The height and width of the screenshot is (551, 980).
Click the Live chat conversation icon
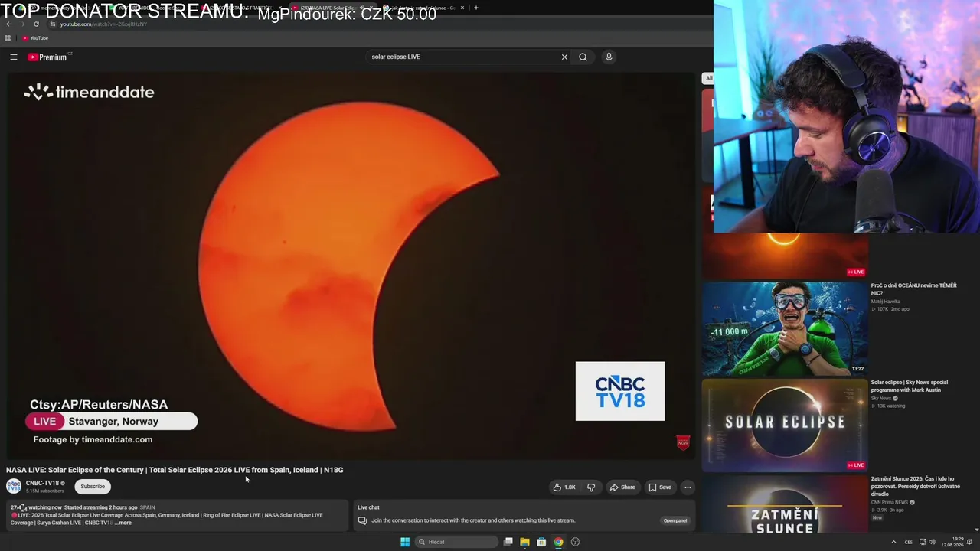[362, 520]
